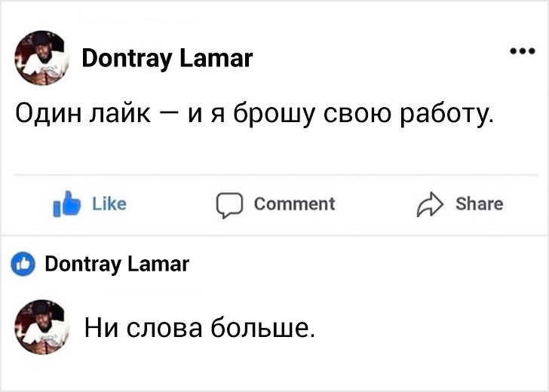Click the commenter's avatar beside the comment

pos(41,326)
